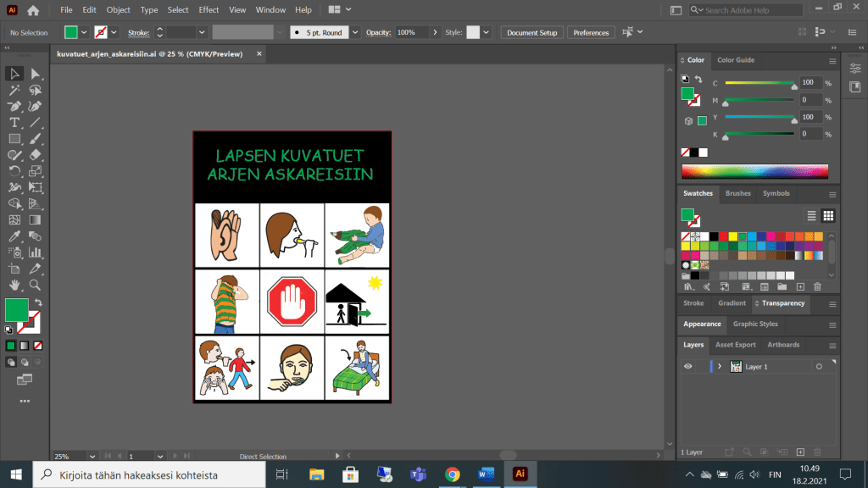The width and height of the screenshot is (868, 488).
Task: Open the Opacity dropdown arrow
Action: pos(436,32)
